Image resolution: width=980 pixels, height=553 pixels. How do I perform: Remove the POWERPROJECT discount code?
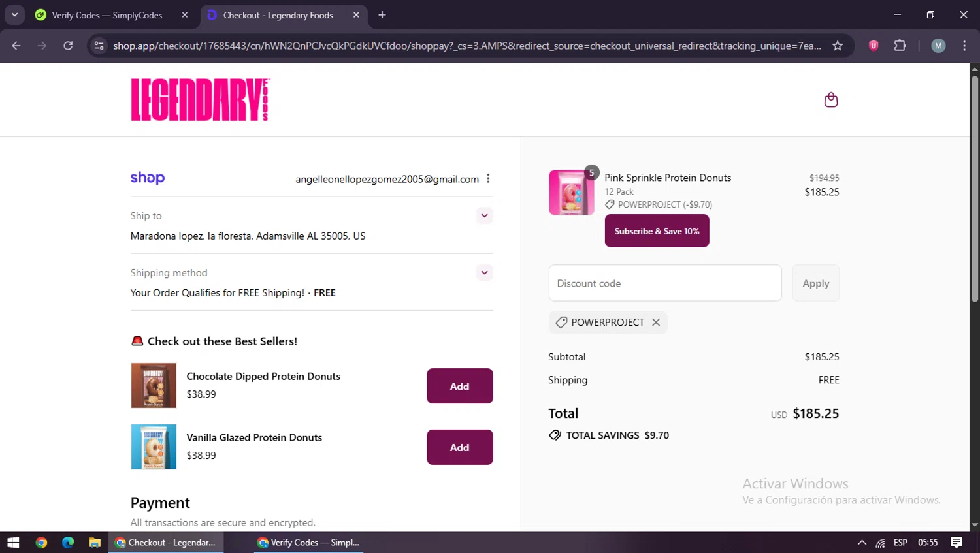click(656, 322)
